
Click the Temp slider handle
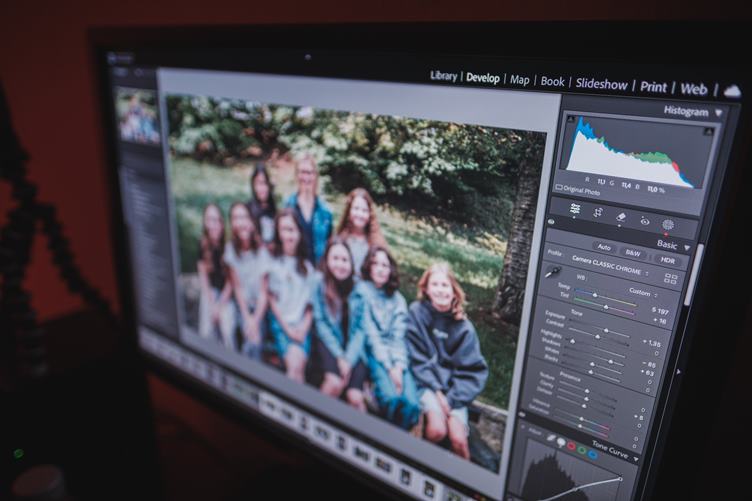click(x=595, y=295)
